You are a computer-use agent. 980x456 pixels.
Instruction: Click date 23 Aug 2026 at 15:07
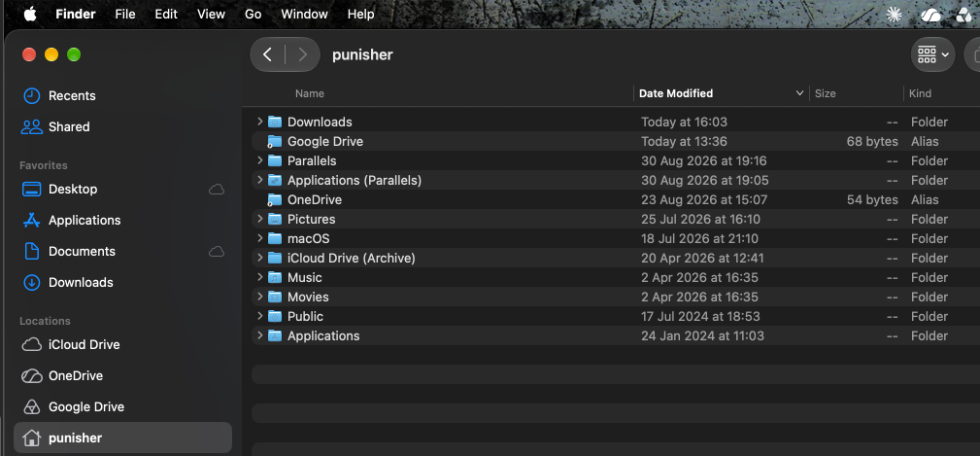click(704, 200)
